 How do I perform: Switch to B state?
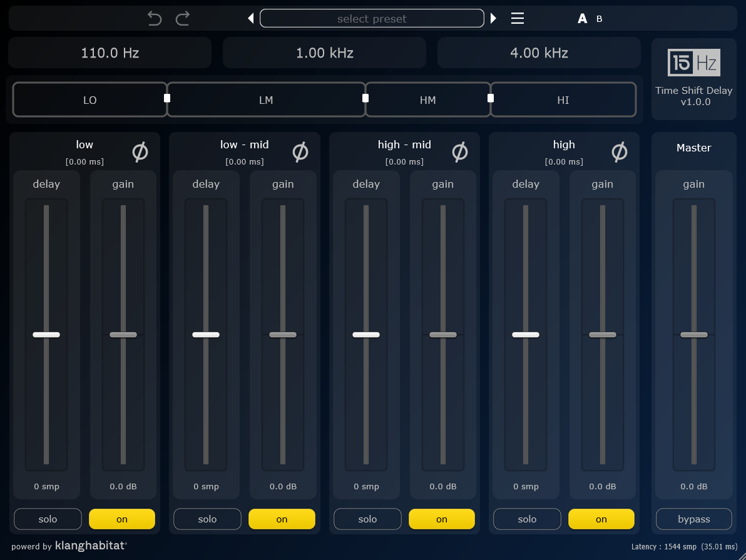[600, 19]
